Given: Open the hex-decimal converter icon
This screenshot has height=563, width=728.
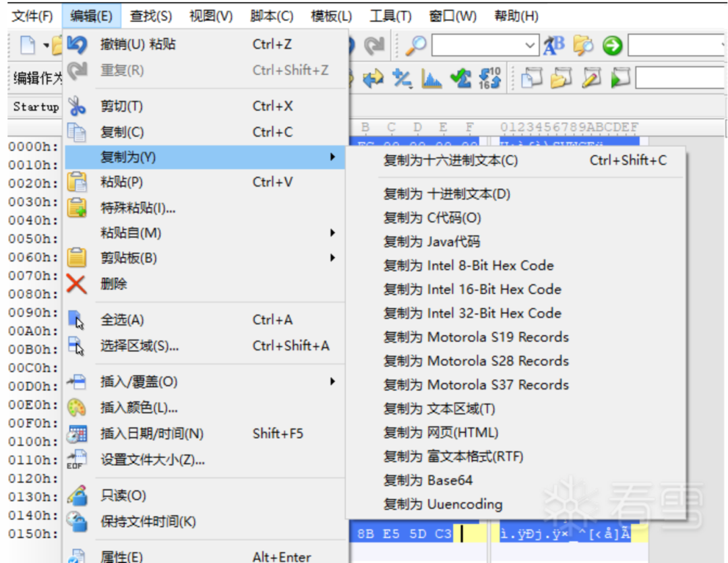Looking at the screenshot, I should pos(489,78).
